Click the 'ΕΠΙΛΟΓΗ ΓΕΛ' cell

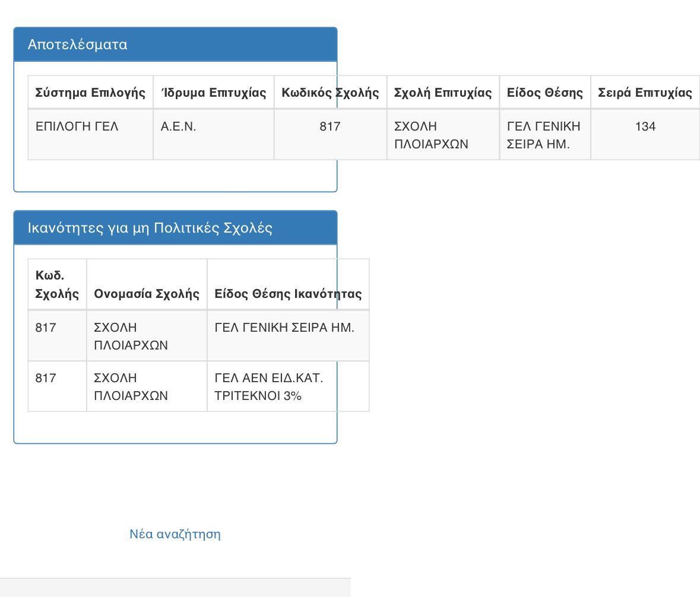click(77, 126)
